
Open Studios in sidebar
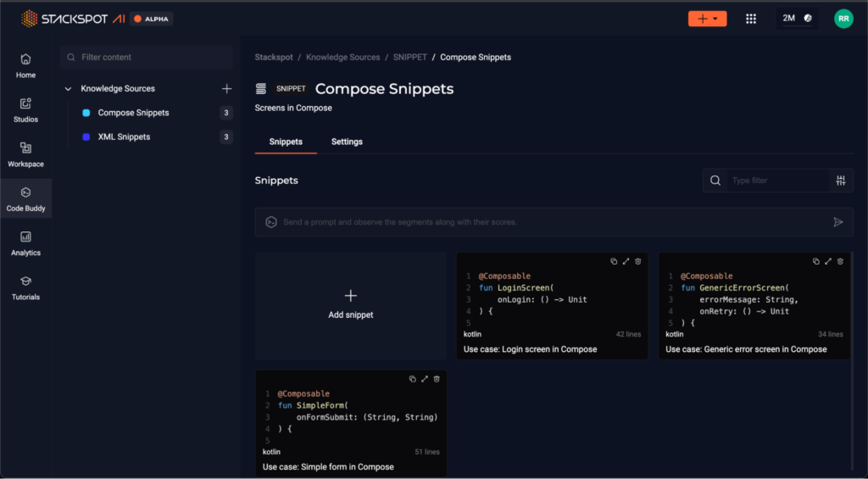click(25, 110)
